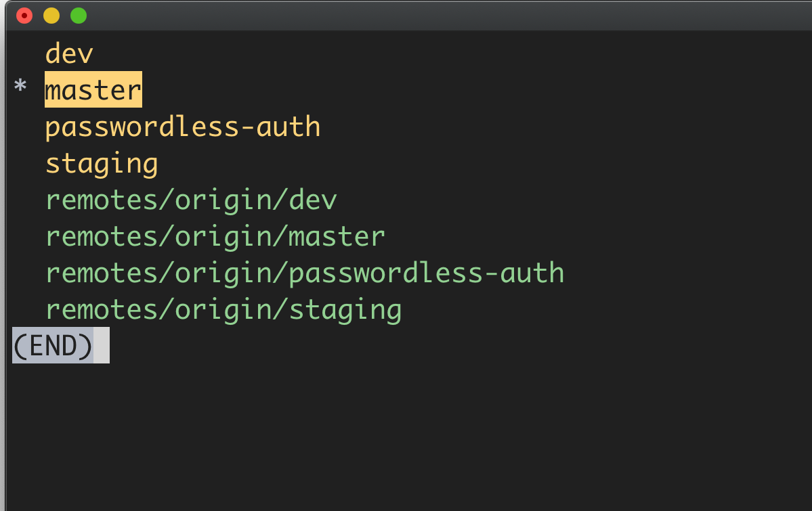812x511 pixels.
Task: Click the highlighted master branch
Action: [93, 89]
